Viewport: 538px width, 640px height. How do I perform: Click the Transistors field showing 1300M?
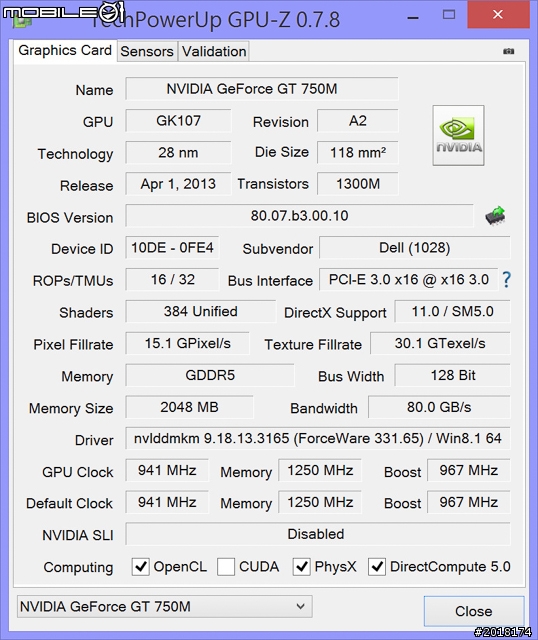[358, 184]
